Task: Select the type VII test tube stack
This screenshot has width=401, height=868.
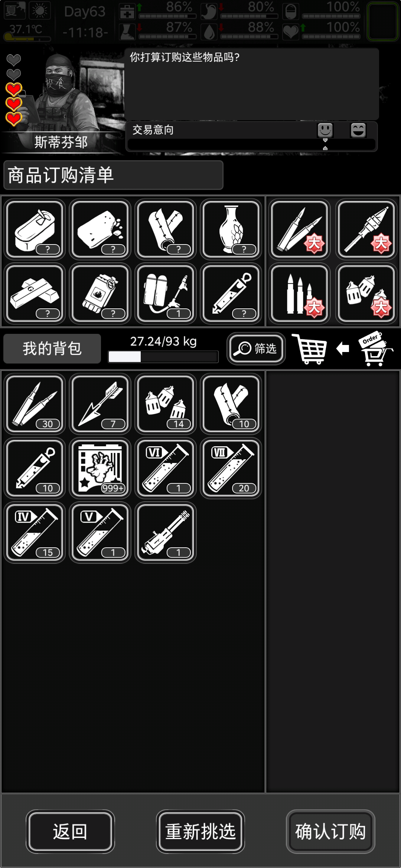Action: pyautogui.click(x=231, y=468)
